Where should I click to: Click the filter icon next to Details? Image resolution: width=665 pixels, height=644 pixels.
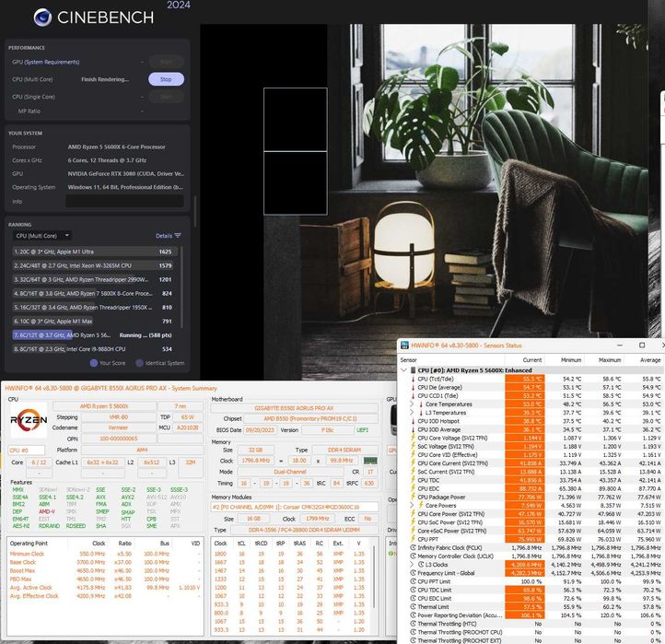178,236
